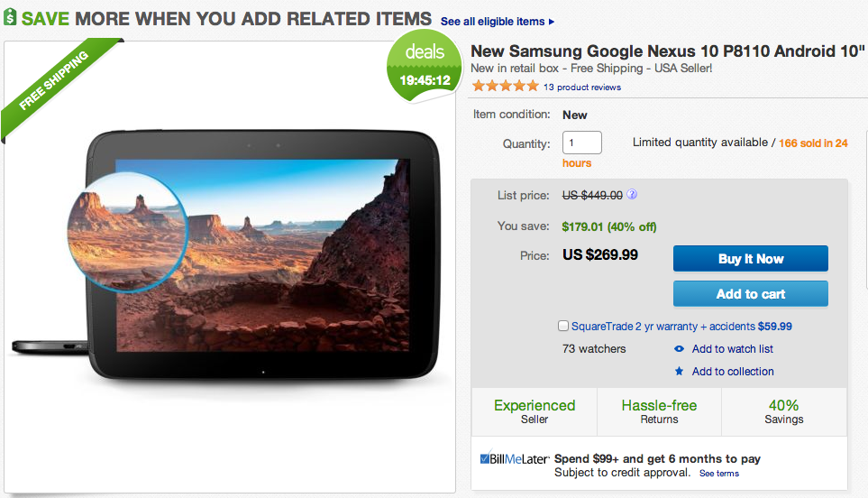Screen dimensions: 868x498
Task: Expand See all eligible items arrow
Action: click(552, 22)
